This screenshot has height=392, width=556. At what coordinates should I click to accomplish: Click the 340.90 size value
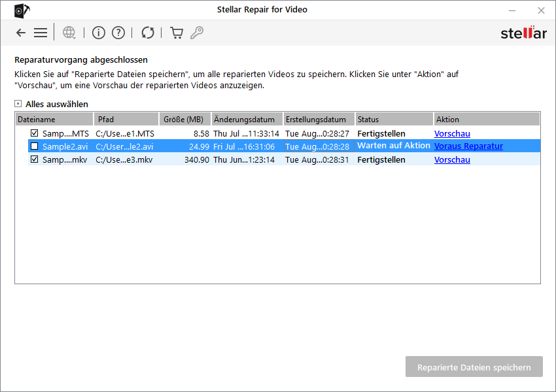pos(197,159)
